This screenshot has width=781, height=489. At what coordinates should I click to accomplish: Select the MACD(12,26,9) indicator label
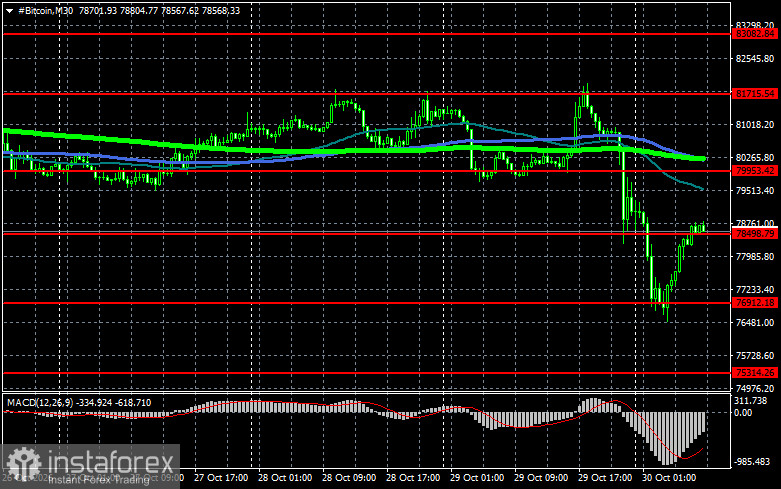[39, 402]
